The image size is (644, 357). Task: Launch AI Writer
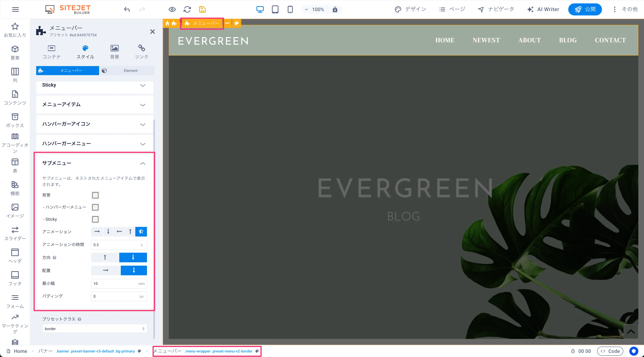543,9
